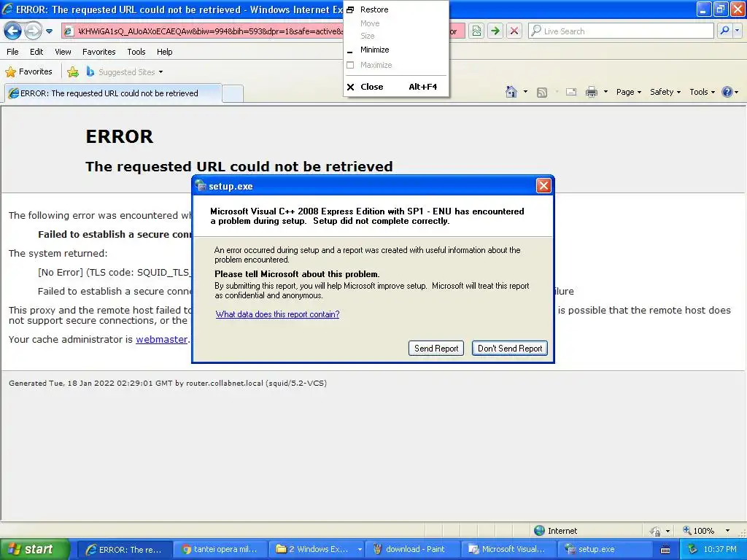Click the Forward navigation button
The width and height of the screenshot is (747, 560).
pos(33,31)
